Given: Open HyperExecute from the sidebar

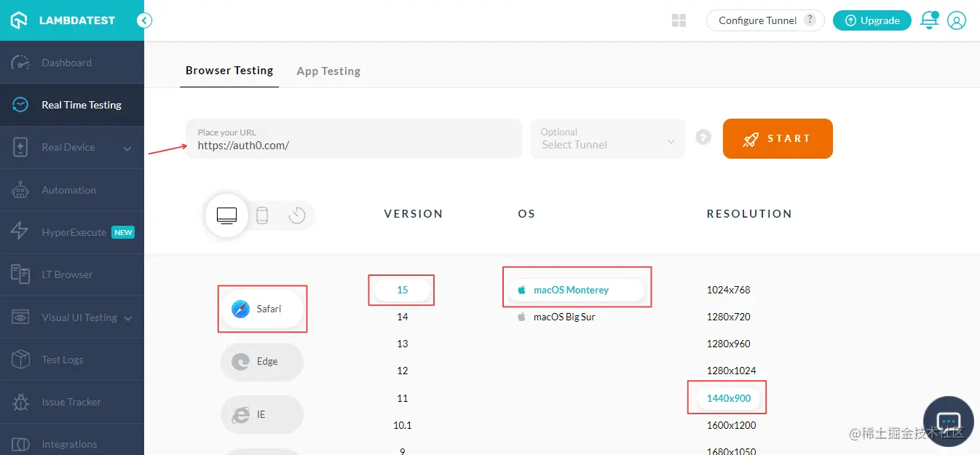Looking at the screenshot, I should click(73, 232).
